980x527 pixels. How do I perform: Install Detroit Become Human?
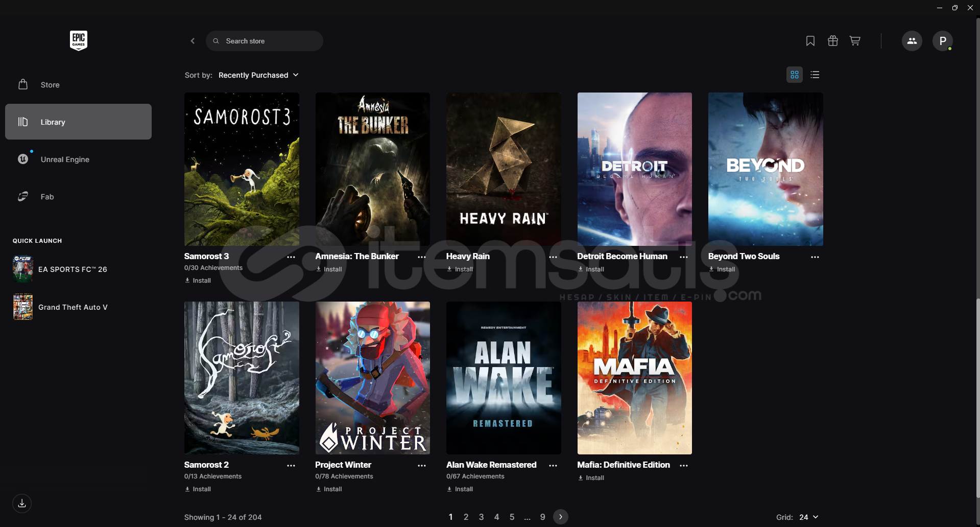point(591,269)
